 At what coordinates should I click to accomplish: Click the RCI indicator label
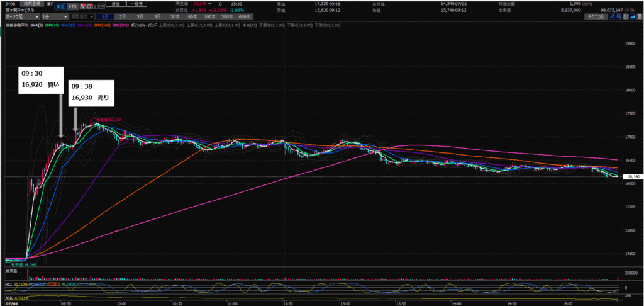[8, 283]
